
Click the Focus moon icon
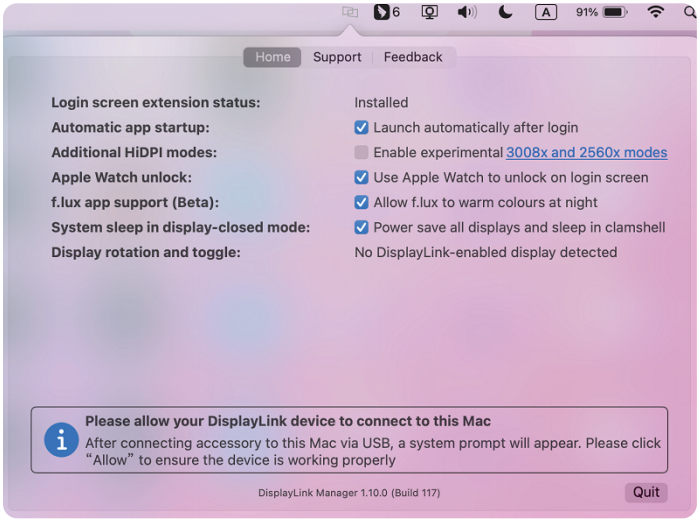pos(506,12)
